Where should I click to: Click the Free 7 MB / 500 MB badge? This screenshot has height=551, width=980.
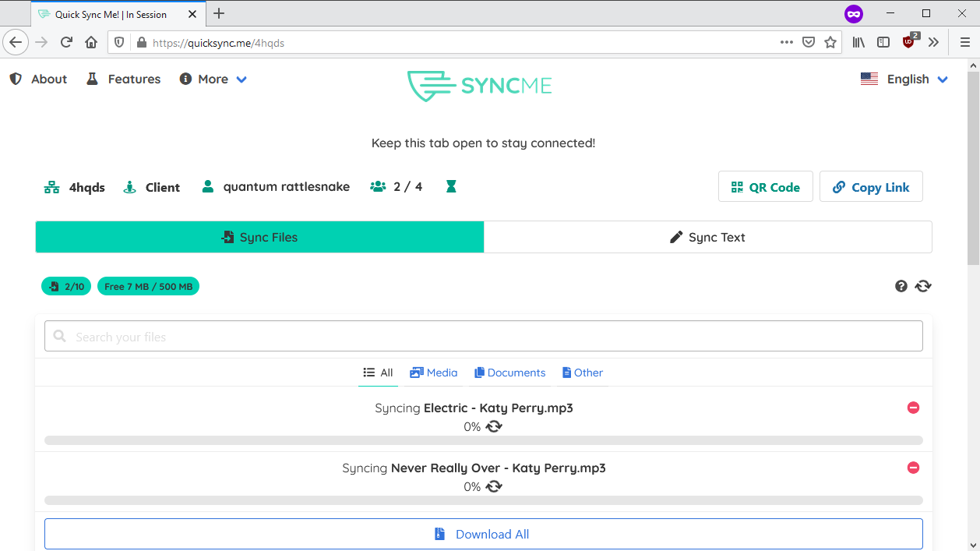tap(148, 287)
